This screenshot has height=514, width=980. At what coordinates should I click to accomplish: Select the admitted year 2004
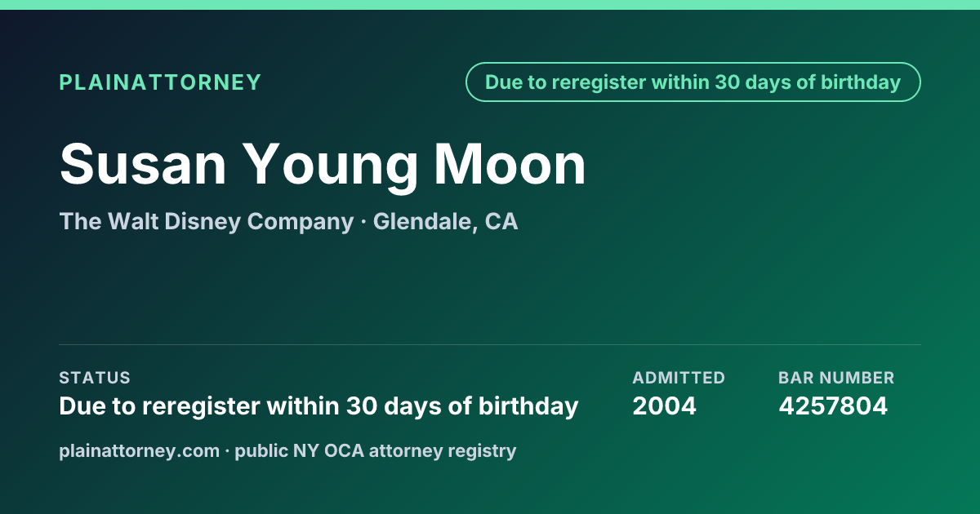pos(665,405)
